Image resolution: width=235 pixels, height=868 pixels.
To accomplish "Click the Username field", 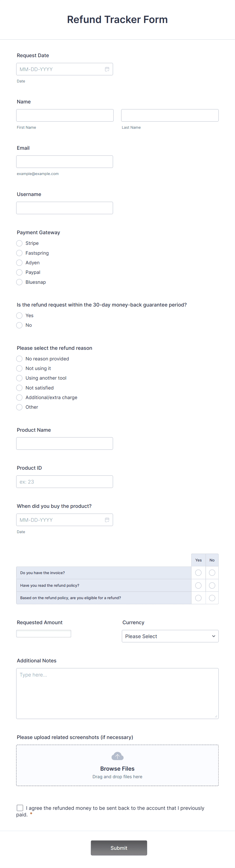I will pos(65,208).
